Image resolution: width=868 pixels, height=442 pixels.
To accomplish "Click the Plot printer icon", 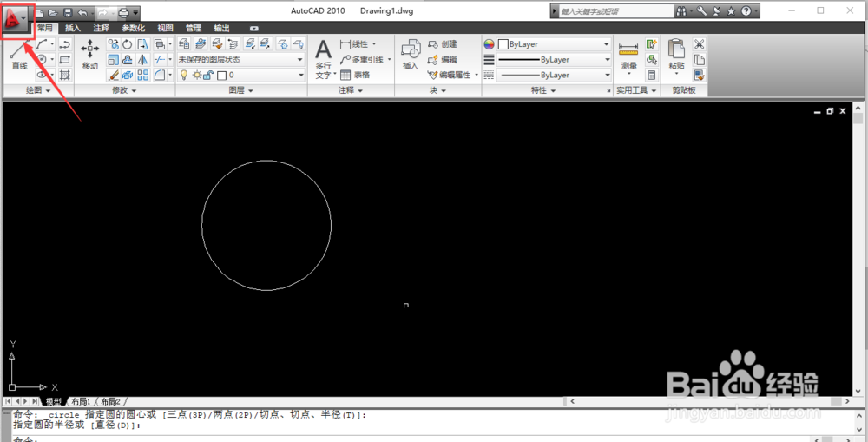I will coord(123,11).
